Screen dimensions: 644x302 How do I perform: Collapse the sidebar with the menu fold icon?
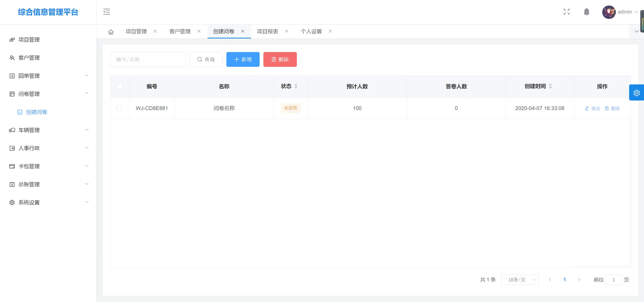tap(107, 12)
